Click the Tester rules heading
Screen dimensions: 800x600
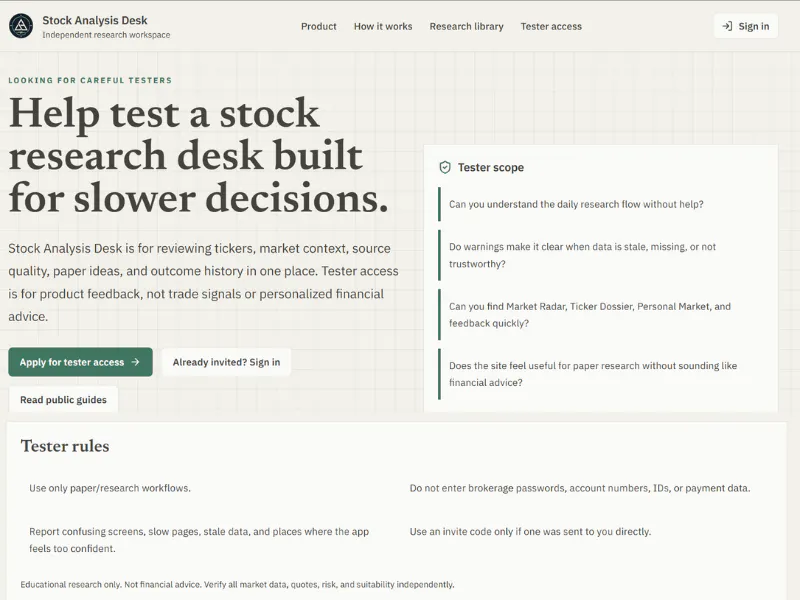[65, 446]
